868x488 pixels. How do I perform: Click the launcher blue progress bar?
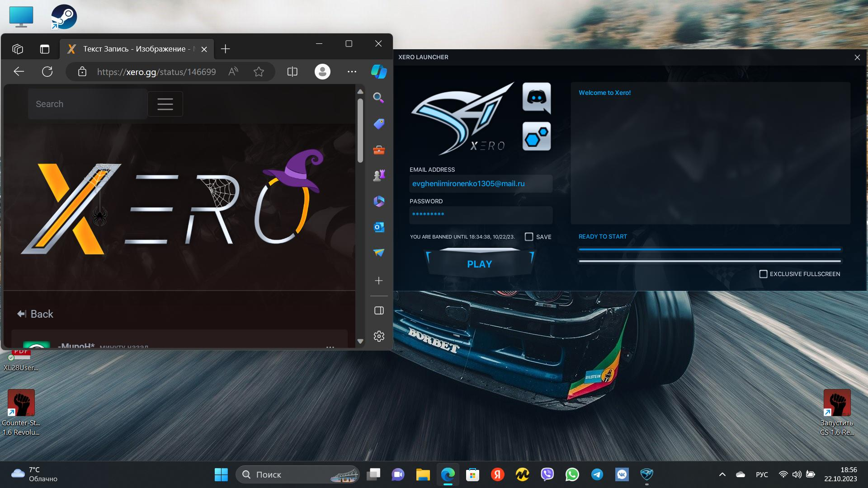tap(709, 249)
